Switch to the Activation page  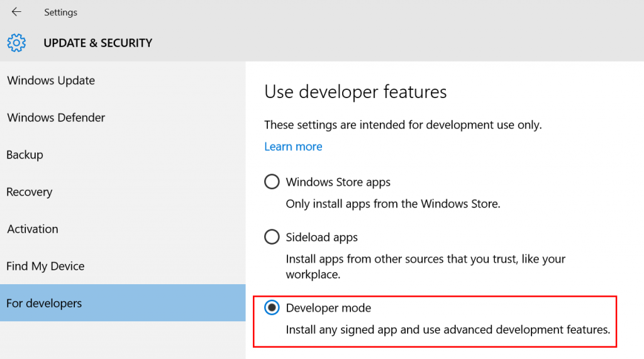tap(33, 229)
